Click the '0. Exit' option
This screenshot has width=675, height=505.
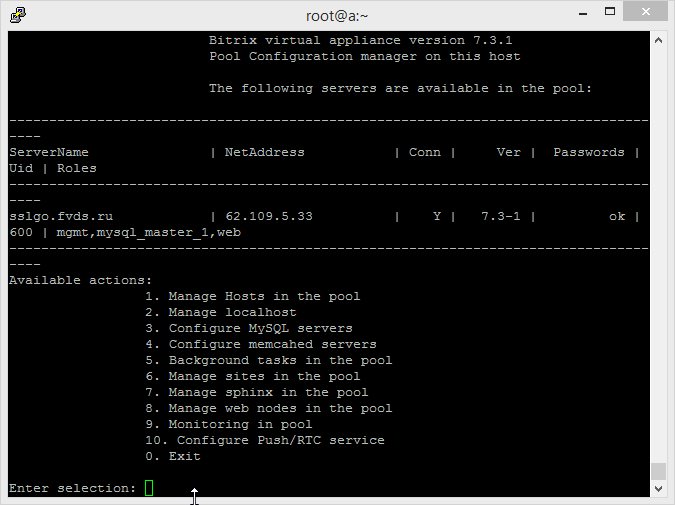coord(173,456)
